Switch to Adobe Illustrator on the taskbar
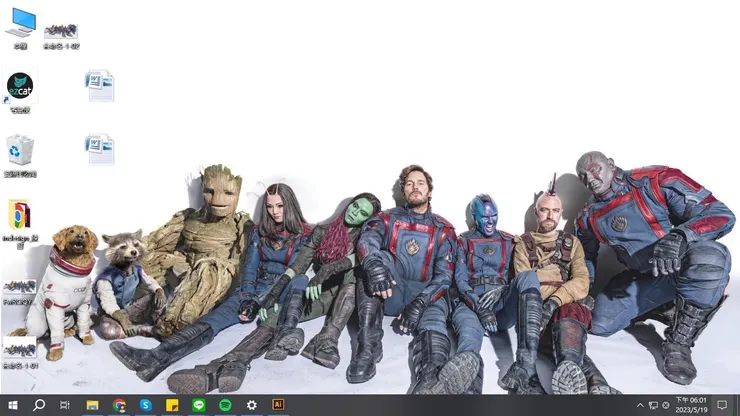 (279, 405)
